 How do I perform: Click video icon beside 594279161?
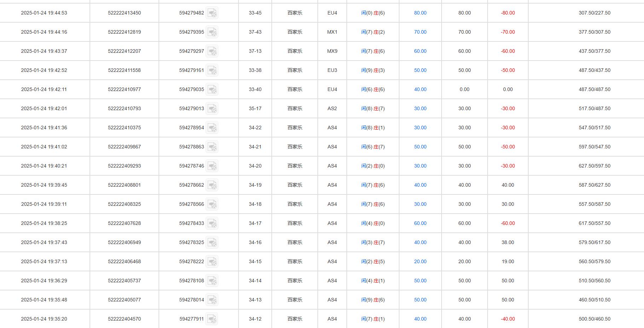point(212,70)
